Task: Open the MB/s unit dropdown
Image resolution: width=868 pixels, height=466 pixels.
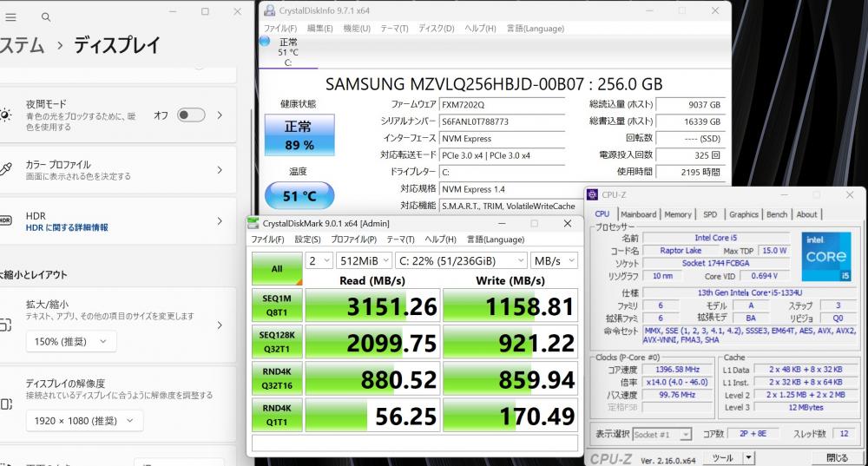Action: point(554,260)
